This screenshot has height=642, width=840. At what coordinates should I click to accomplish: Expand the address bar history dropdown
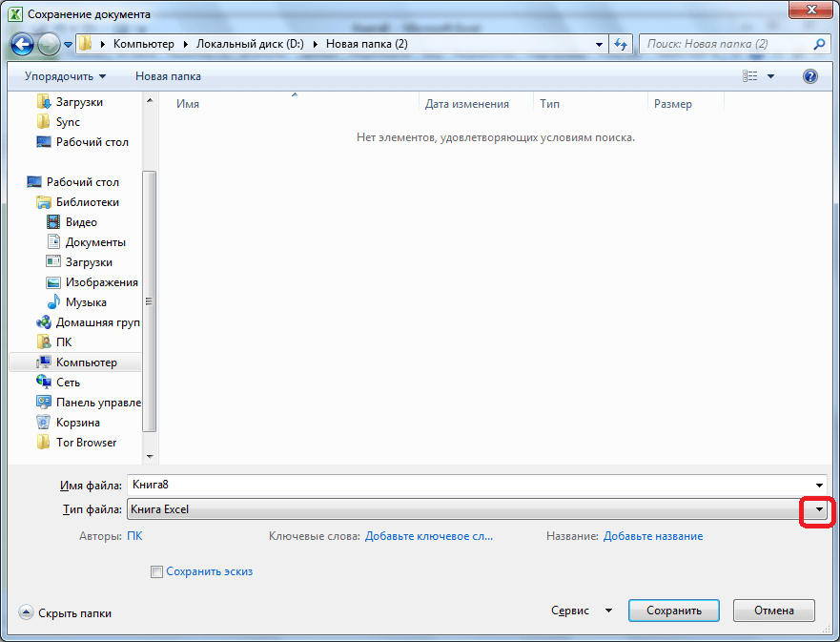[x=599, y=45]
